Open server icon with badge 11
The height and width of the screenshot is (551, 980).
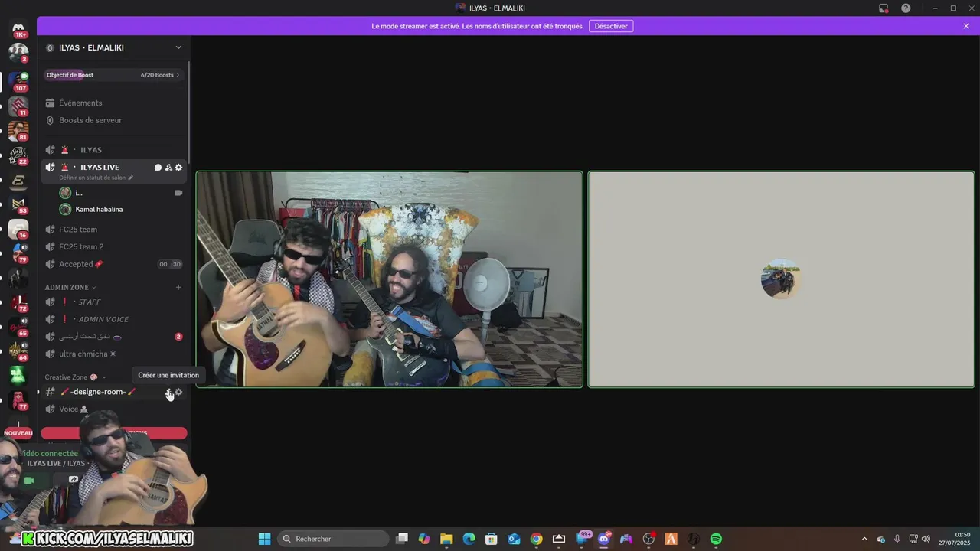[x=18, y=106]
